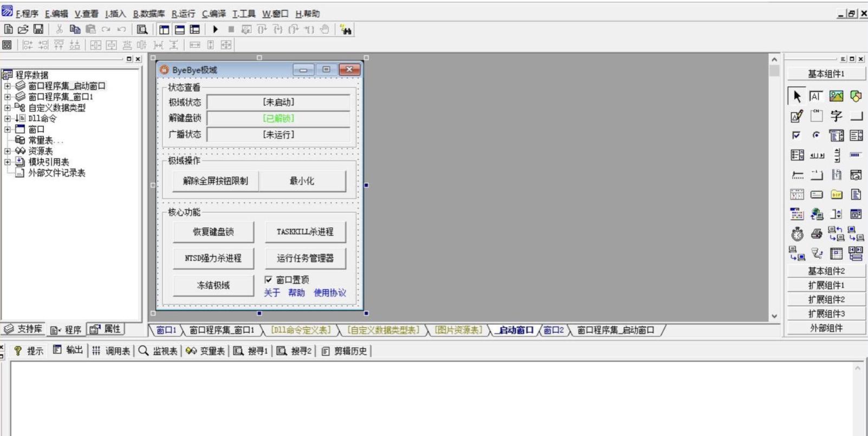This screenshot has width=868, height=436.
Task: Expand the 窗口程序集_窗口1 tree node
Action: tap(8, 97)
